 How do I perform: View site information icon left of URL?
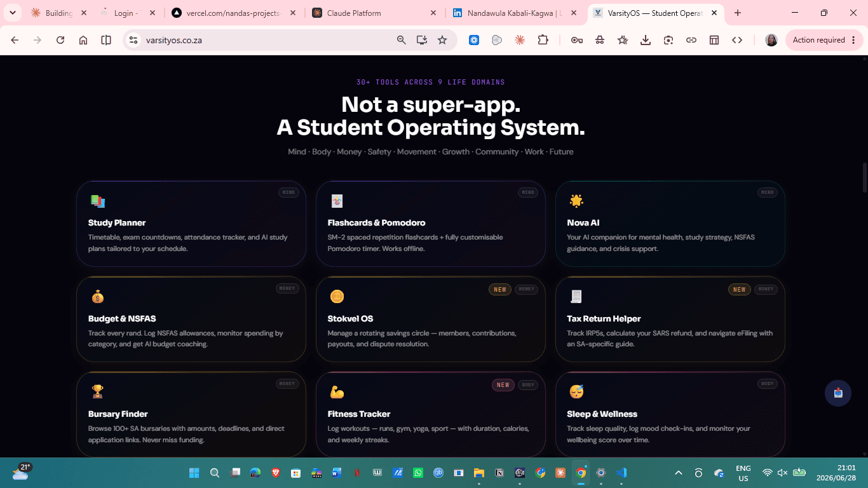(133, 40)
